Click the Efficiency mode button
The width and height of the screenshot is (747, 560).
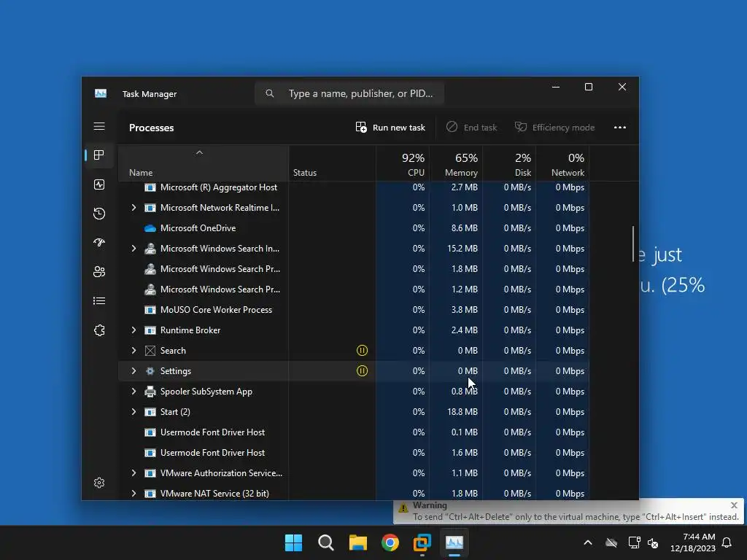(x=554, y=127)
